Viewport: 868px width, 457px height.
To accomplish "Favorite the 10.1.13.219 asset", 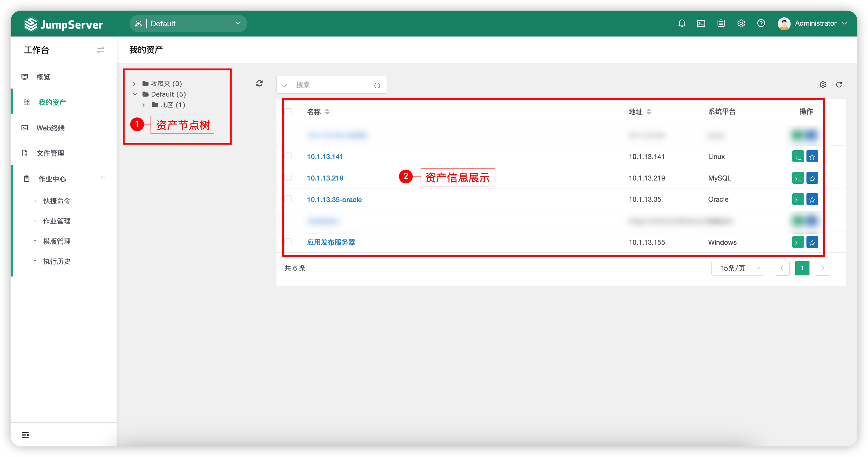I will click(812, 178).
